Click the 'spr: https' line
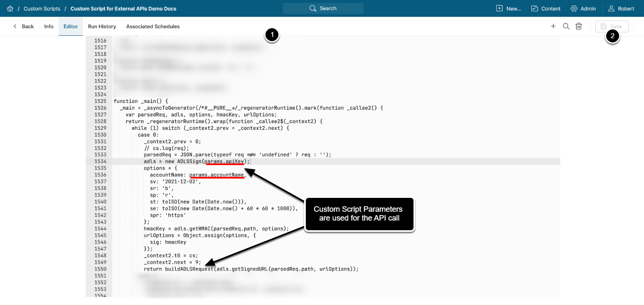644x305 pixels. [x=168, y=216]
